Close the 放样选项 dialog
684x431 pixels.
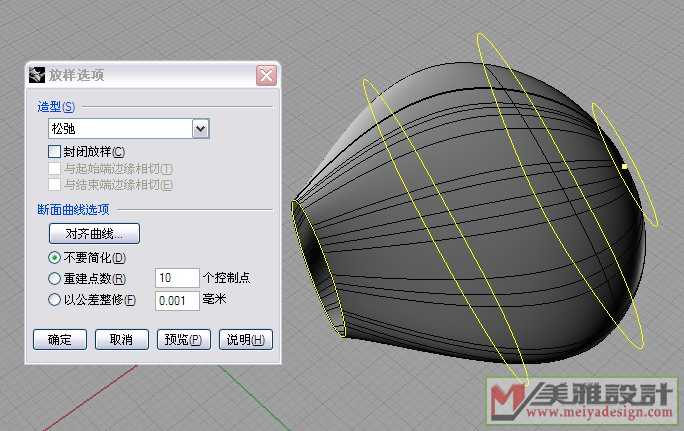(266, 75)
